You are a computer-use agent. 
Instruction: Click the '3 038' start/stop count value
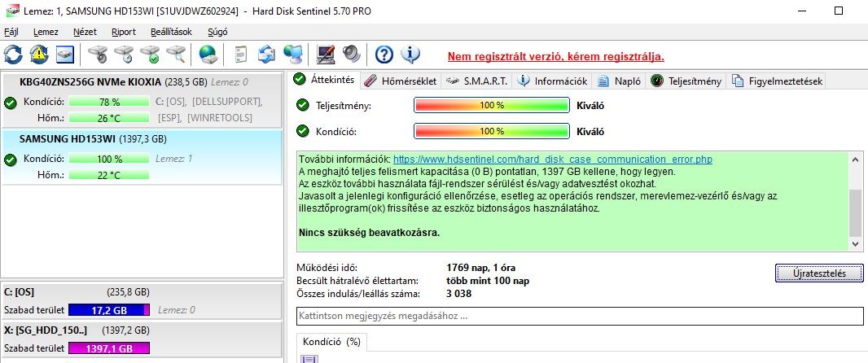click(x=459, y=294)
